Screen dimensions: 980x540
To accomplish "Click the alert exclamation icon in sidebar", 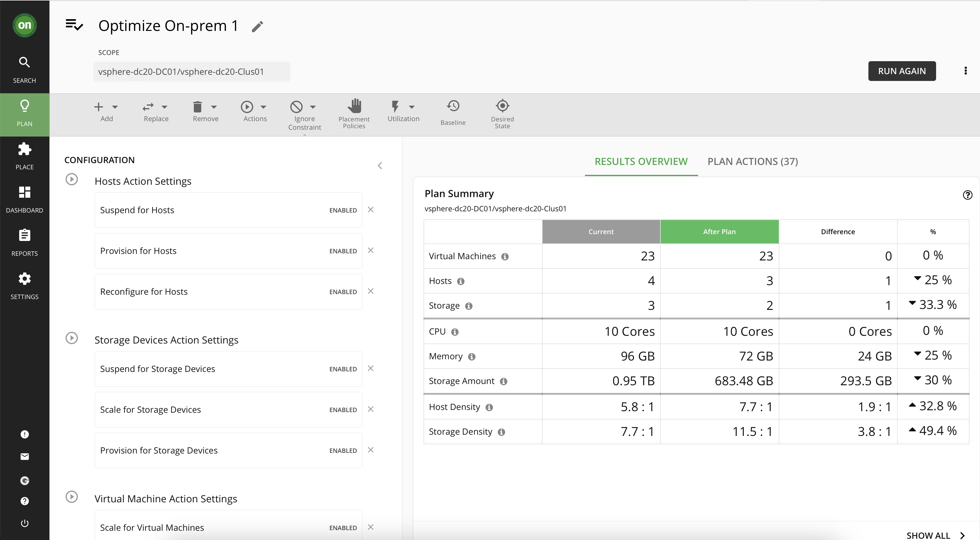I will [x=25, y=434].
